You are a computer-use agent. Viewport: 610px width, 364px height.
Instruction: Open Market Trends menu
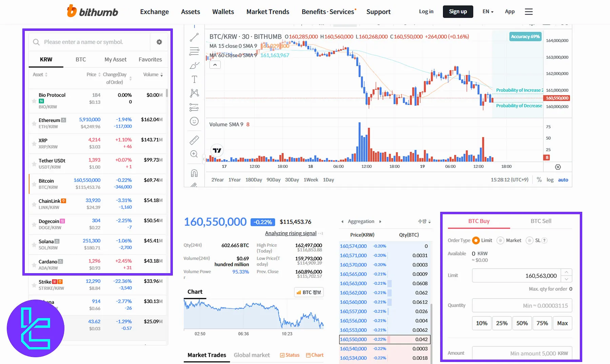coord(268,12)
